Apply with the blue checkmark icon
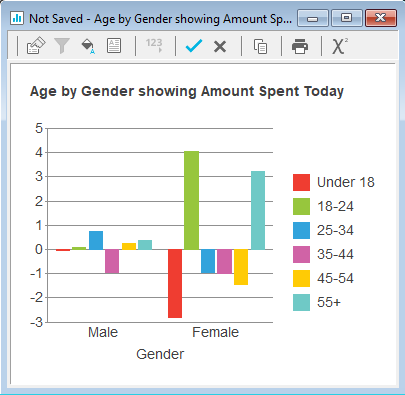This screenshot has width=405, height=395. 194,46
